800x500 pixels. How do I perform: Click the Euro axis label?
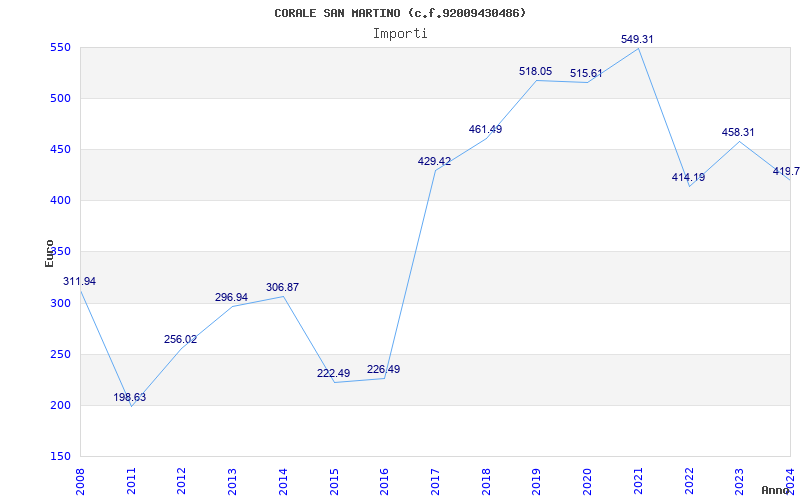49,254
